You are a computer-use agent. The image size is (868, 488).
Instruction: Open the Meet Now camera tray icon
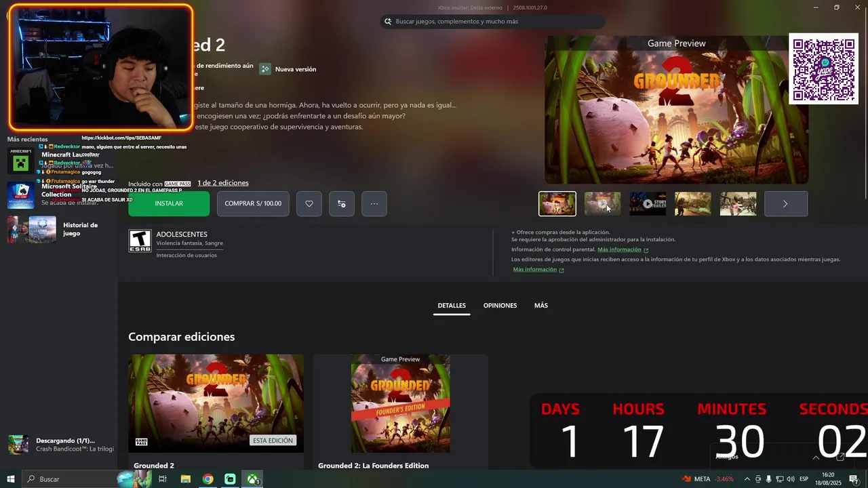tap(758, 479)
